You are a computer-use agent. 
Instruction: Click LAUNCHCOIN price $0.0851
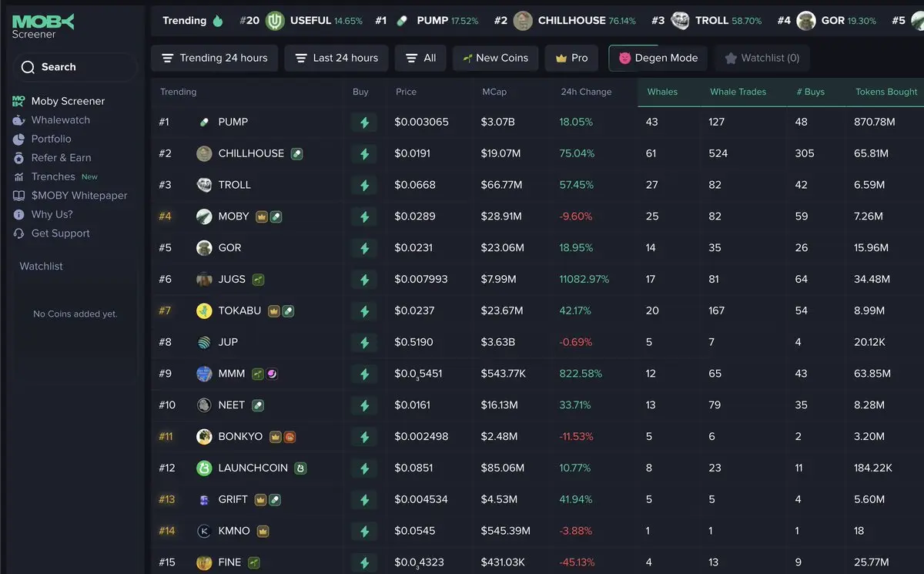(x=414, y=468)
